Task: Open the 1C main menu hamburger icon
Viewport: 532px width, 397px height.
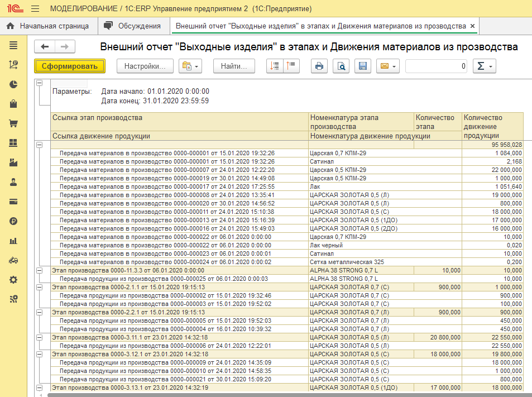Action: click(x=35, y=8)
